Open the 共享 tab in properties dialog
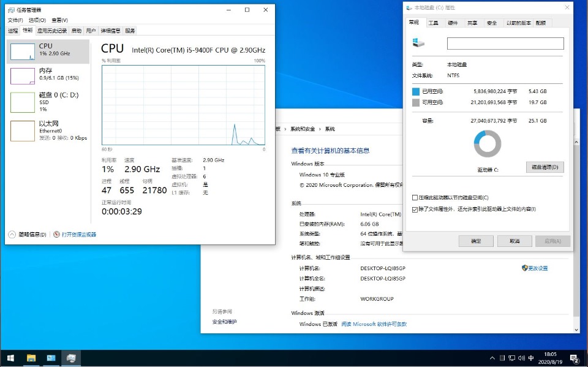588x367 pixels. coord(472,23)
